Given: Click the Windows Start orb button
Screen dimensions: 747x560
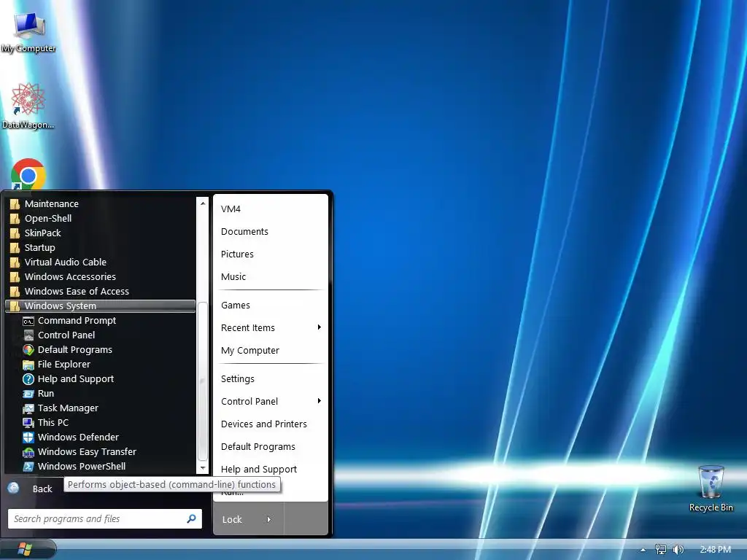Looking at the screenshot, I should pos(24,549).
